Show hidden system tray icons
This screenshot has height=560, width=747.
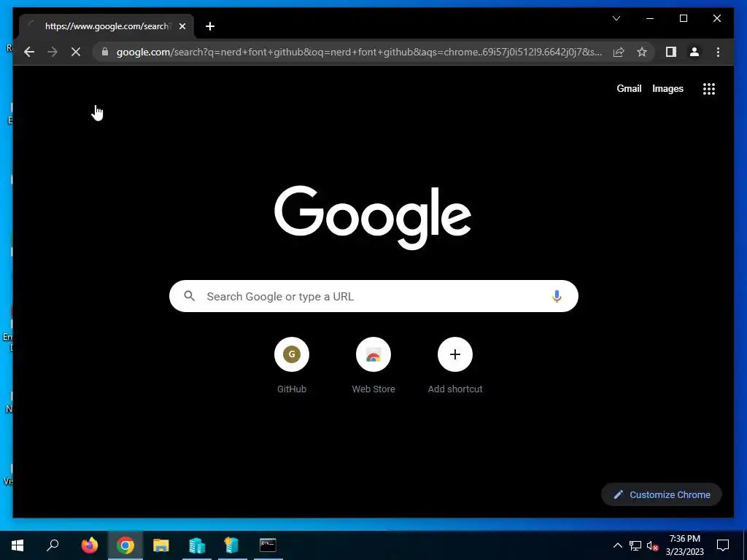click(x=617, y=545)
